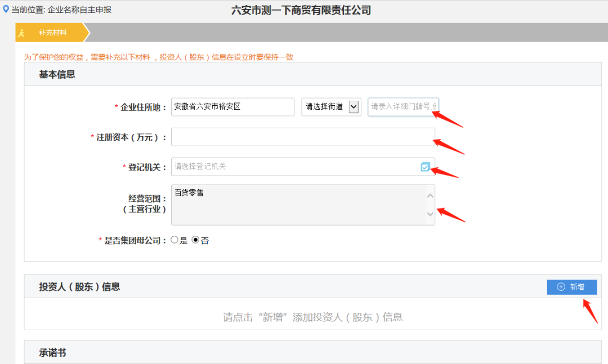
Task: Select 是 for 是否集团母公司
Action: click(x=175, y=240)
